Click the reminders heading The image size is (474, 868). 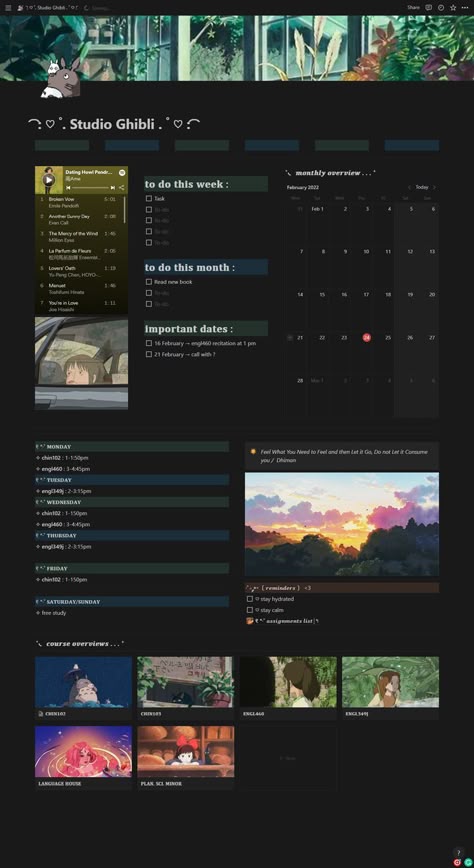pyautogui.click(x=342, y=588)
